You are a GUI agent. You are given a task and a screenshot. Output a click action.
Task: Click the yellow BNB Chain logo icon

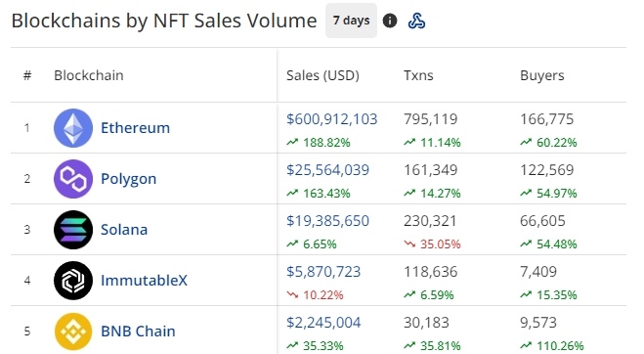[x=73, y=332]
